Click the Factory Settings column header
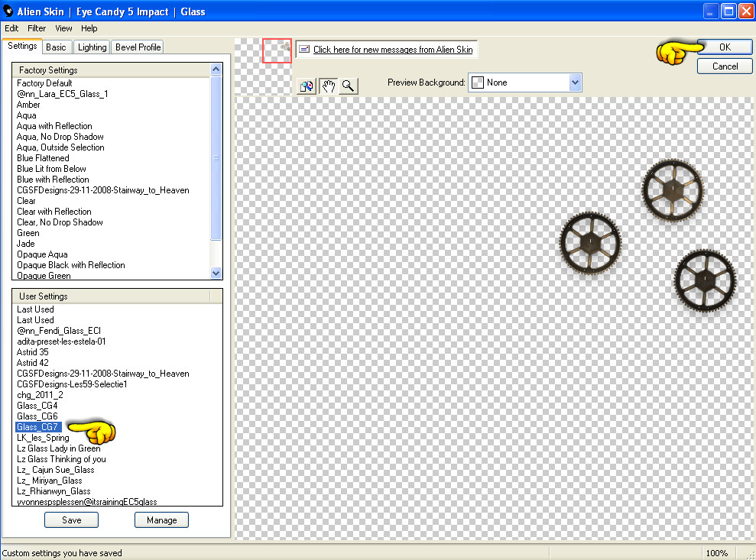Viewport: 756px width, 560px height. pos(112,70)
